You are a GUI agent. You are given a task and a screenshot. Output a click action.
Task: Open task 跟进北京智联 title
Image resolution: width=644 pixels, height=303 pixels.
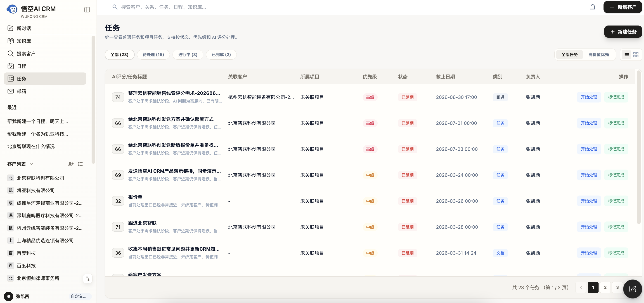click(142, 223)
